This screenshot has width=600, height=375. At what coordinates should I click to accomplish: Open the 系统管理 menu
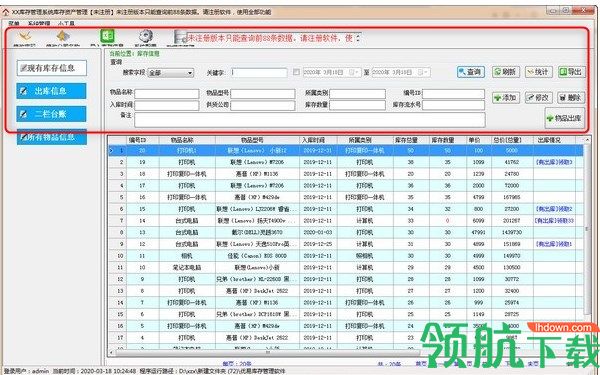click(x=39, y=23)
